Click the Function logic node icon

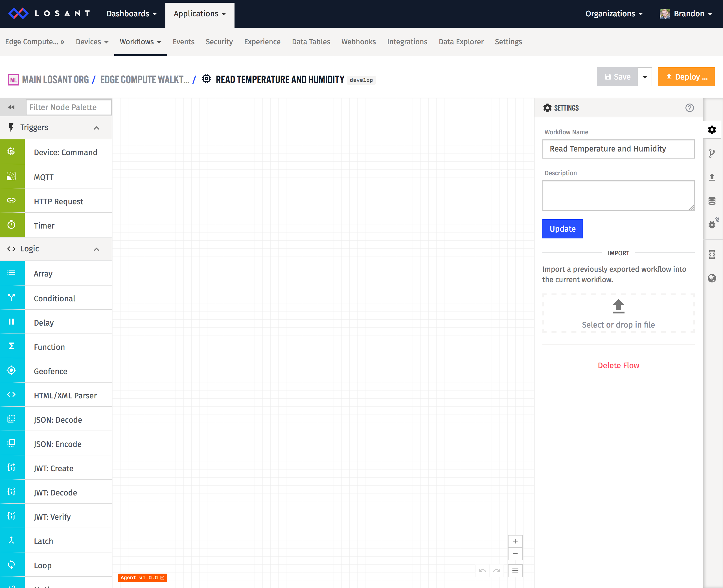pyautogui.click(x=12, y=347)
